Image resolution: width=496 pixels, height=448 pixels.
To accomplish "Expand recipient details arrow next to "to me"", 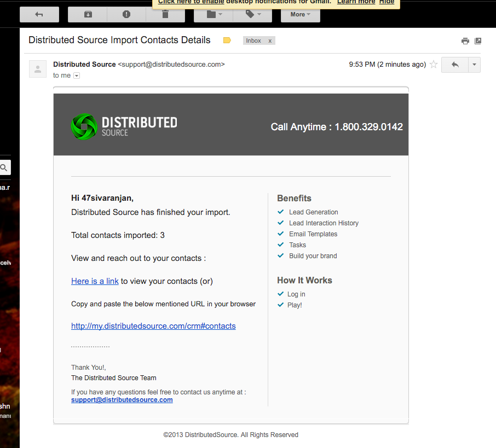I will click(x=77, y=75).
